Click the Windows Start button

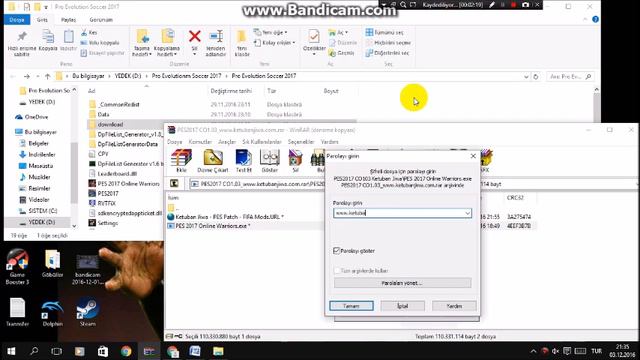point(11,351)
